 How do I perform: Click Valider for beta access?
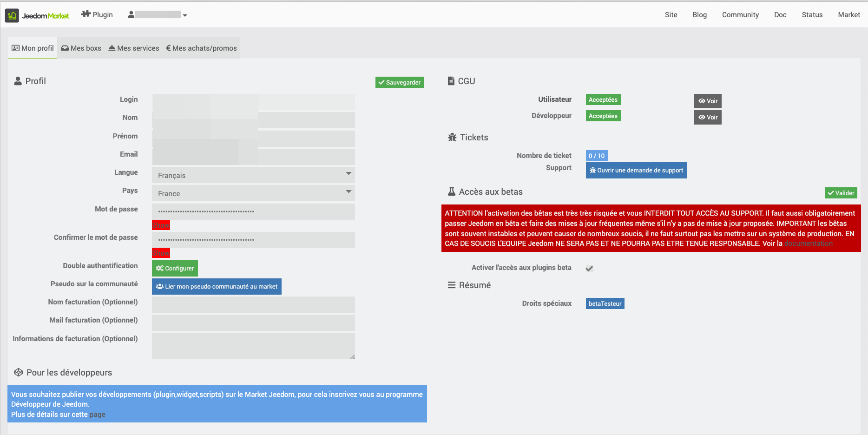pos(841,193)
